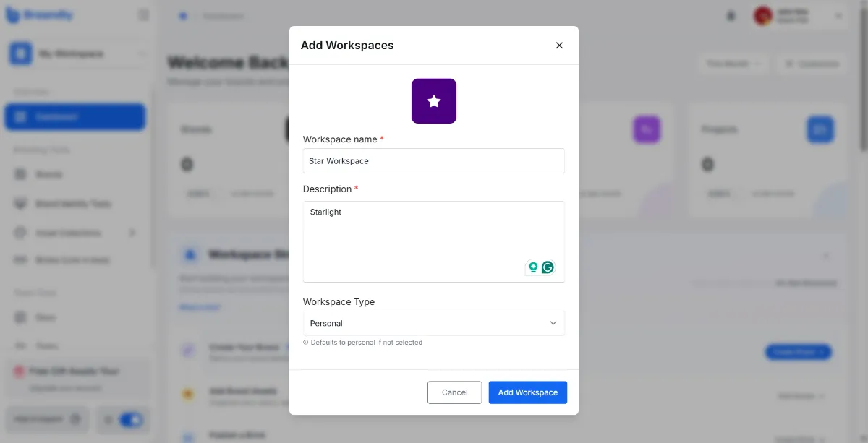Image resolution: width=868 pixels, height=443 pixels.
Task: Click the Workspace name input field
Action: pos(434,161)
